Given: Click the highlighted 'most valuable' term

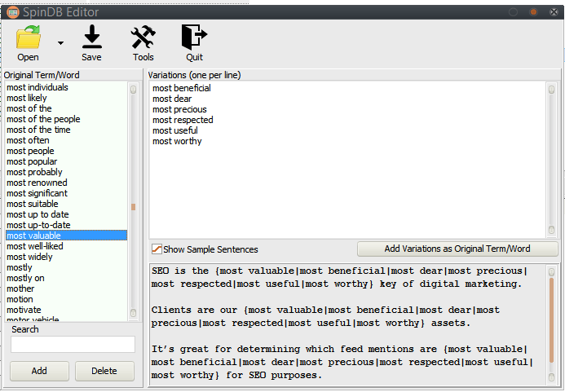Looking at the screenshot, I should point(66,236).
